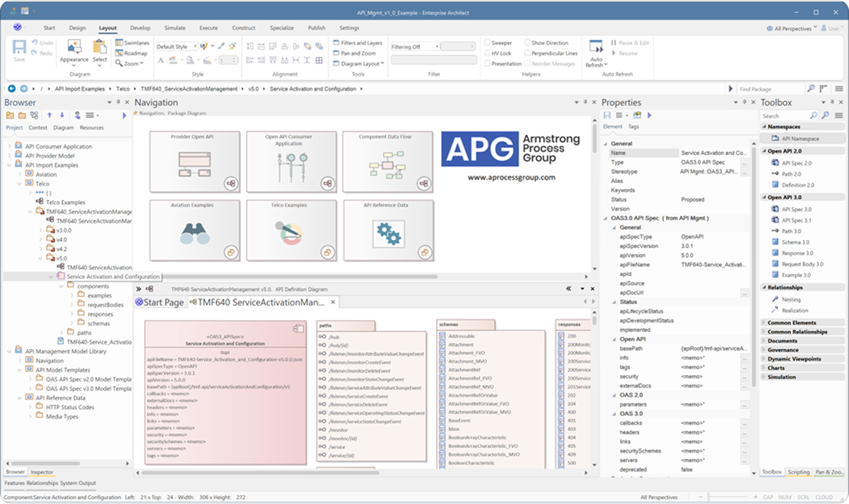Enable the Sweeper checkbox
849x504 pixels.
pyautogui.click(x=488, y=43)
